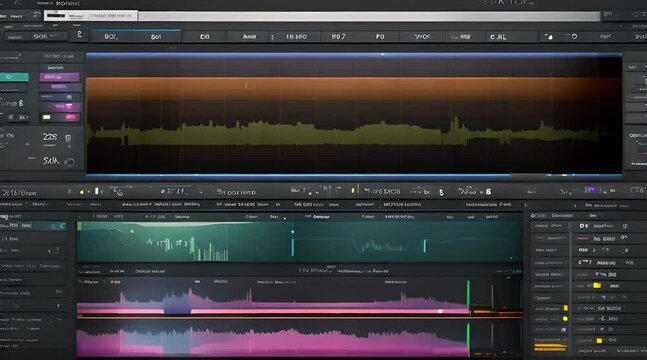Click the yellow bar icon in the middle toolbar
The height and width of the screenshot is (360, 647).
pos(353,190)
